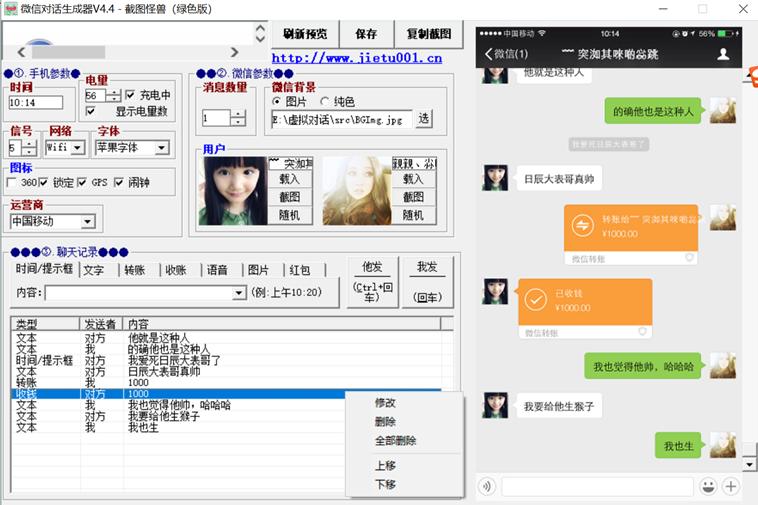Click the WeChat back arrow in preview
758x505 pixels.
click(x=488, y=54)
